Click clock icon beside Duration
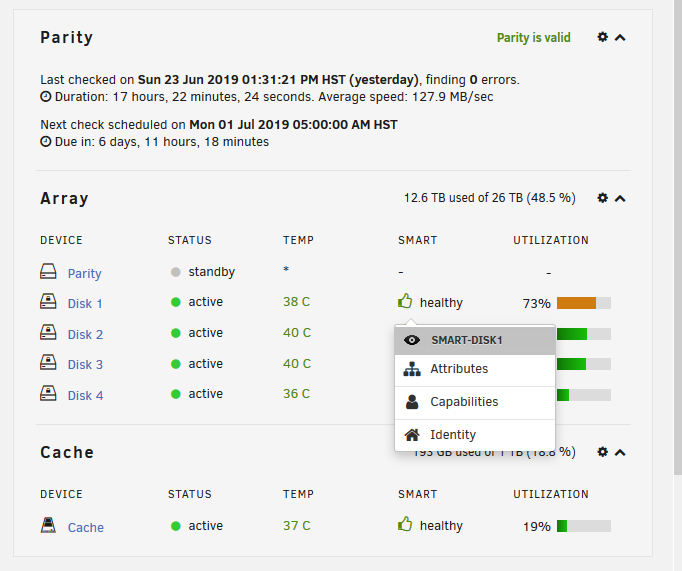 tap(46, 97)
